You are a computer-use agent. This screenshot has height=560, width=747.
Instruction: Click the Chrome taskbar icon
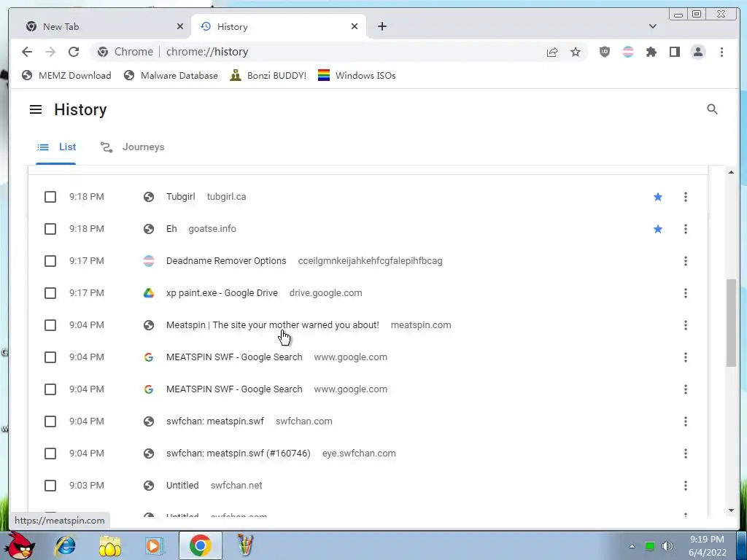click(x=201, y=545)
